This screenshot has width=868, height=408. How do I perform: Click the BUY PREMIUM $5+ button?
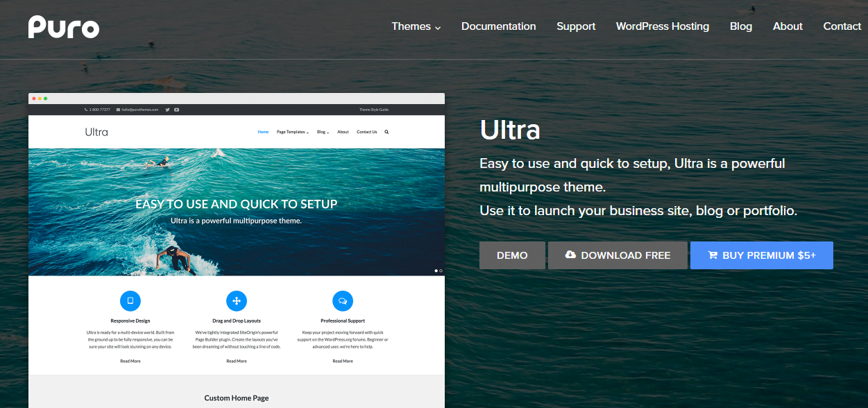coord(762,255)
